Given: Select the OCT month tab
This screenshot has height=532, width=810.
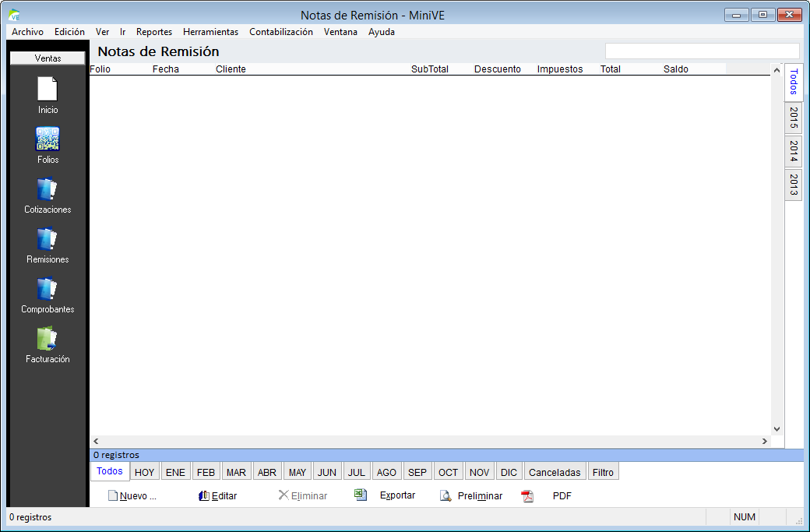Looking at the screenshot, I should coord(448,472).
